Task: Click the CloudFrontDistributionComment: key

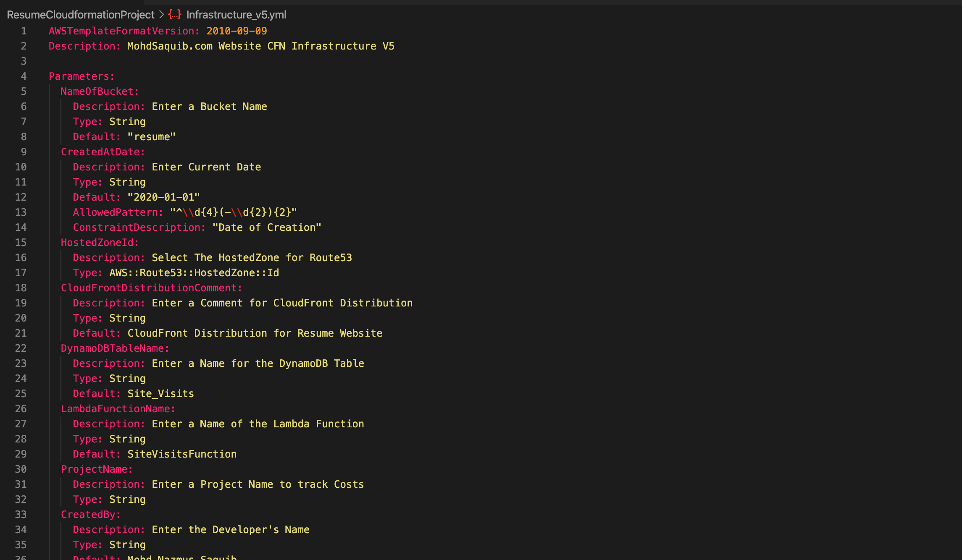Action: tap(151, 288)
